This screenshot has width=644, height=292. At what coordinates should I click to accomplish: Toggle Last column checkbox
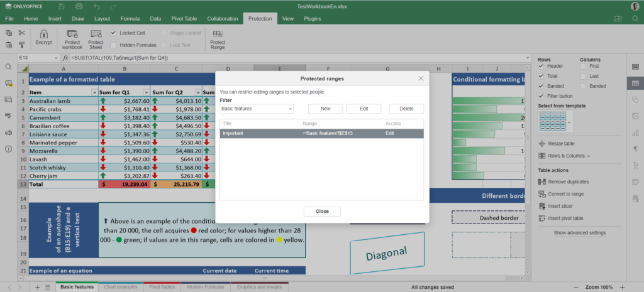583,76
